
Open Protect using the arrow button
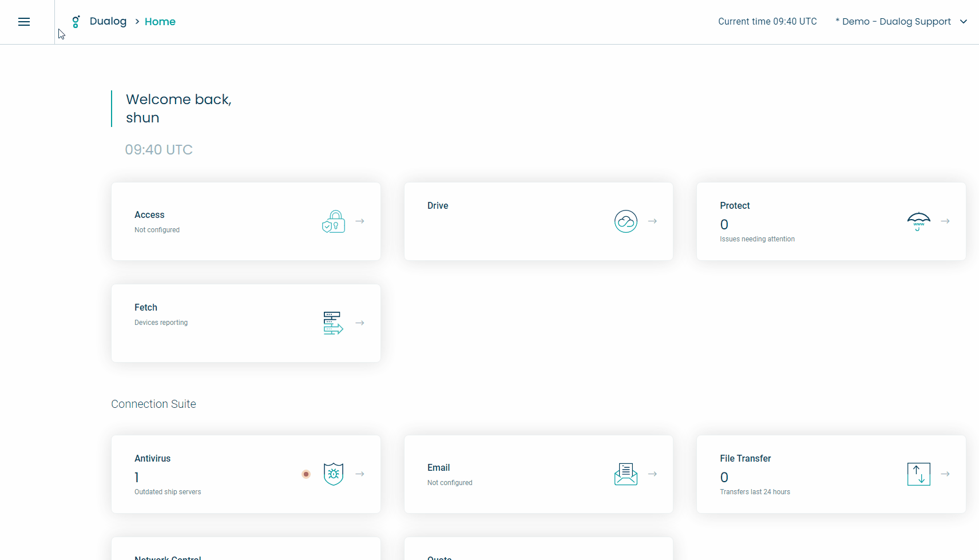[945, 221]
